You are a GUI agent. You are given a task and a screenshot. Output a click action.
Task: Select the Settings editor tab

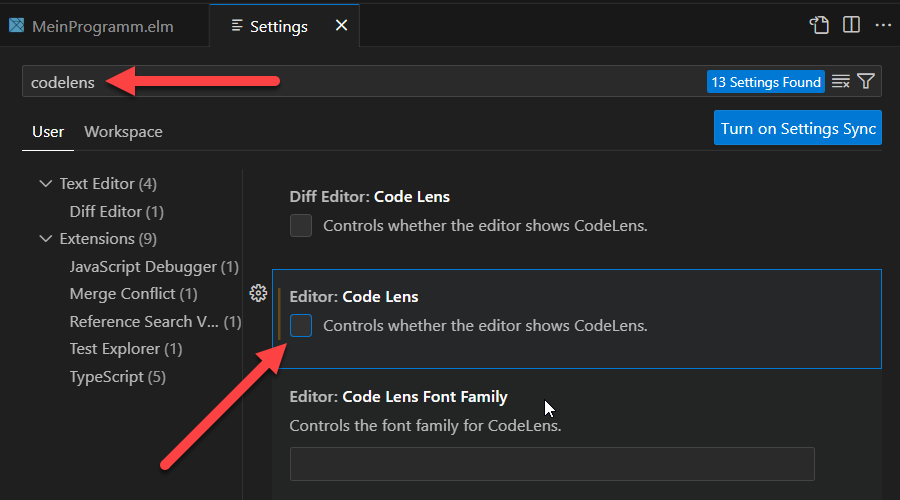tap(285, 26)
